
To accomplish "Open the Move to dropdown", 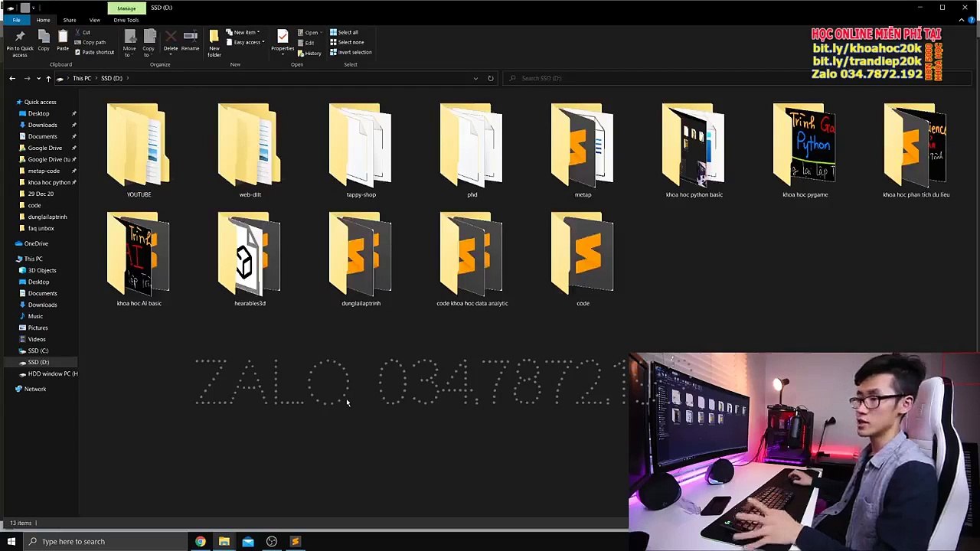I will click(129, 44).
